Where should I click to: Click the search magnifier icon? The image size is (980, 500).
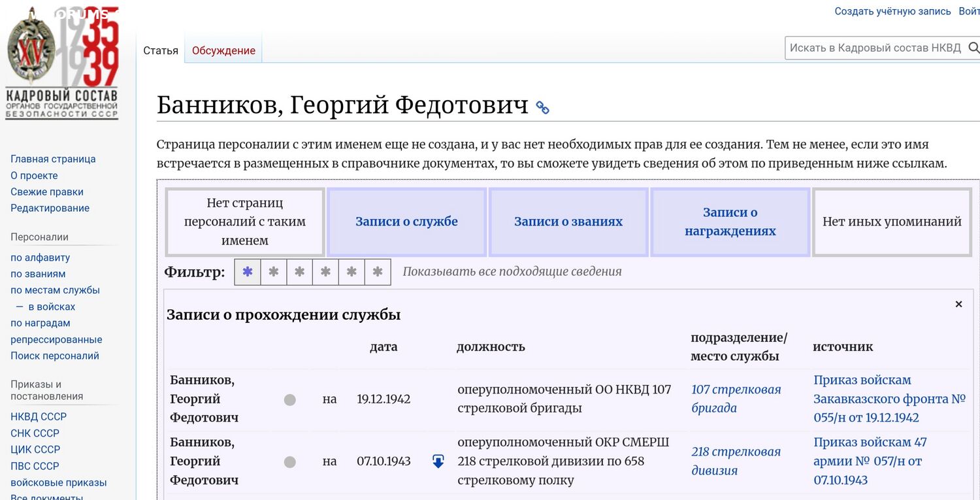pos(973,48)
